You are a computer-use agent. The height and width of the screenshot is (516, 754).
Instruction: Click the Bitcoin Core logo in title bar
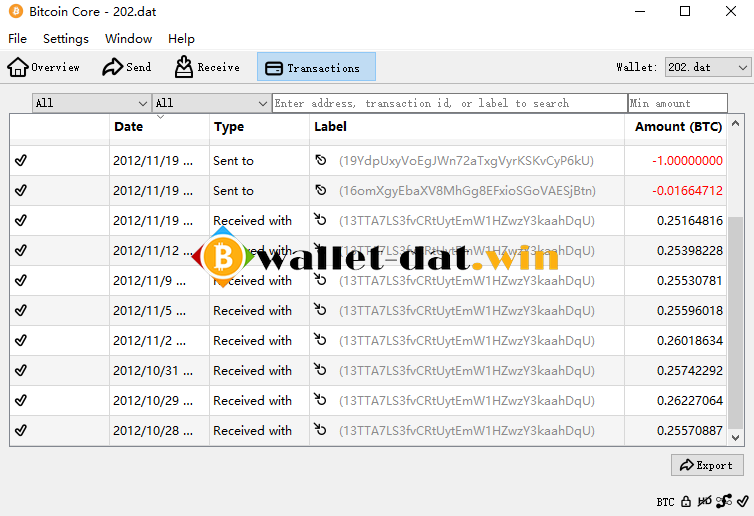pyautogui.click(x=16, y=11)
